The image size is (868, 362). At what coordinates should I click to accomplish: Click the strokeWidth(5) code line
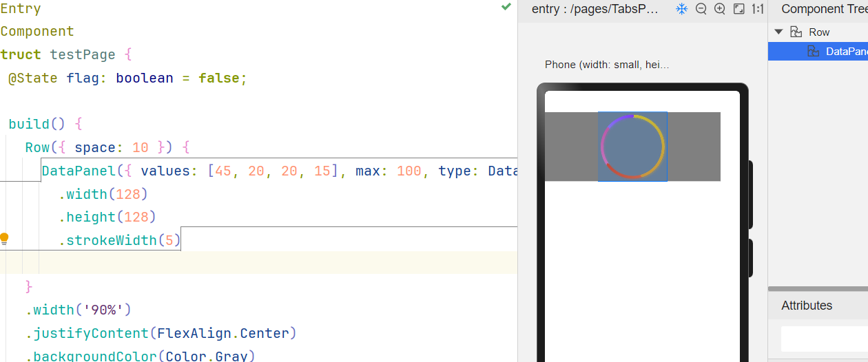point(123,240)
